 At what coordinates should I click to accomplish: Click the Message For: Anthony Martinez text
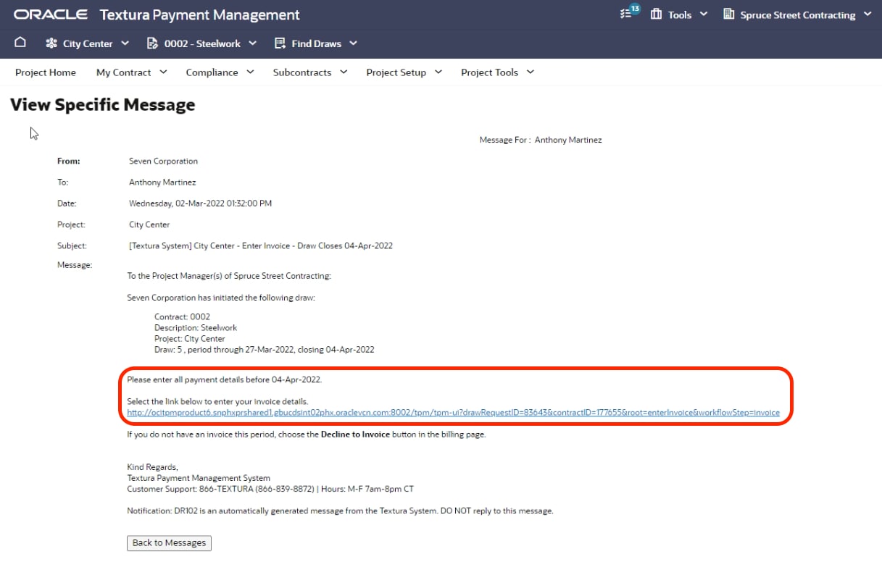541,140
